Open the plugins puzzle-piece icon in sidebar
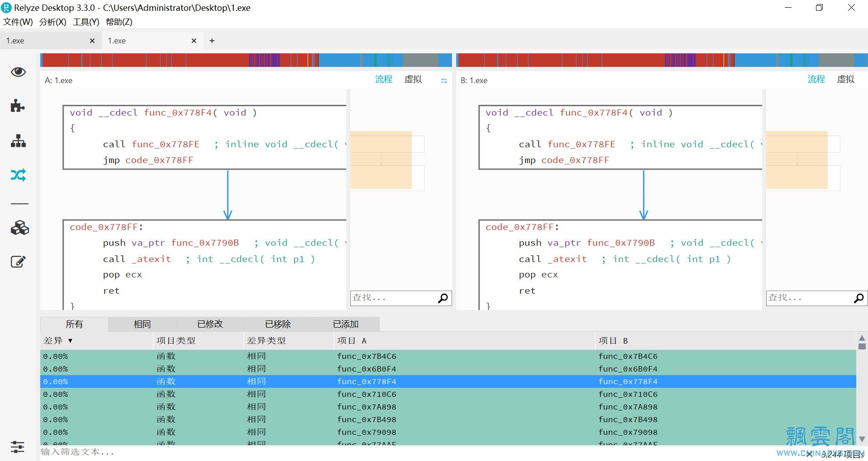 18,106
